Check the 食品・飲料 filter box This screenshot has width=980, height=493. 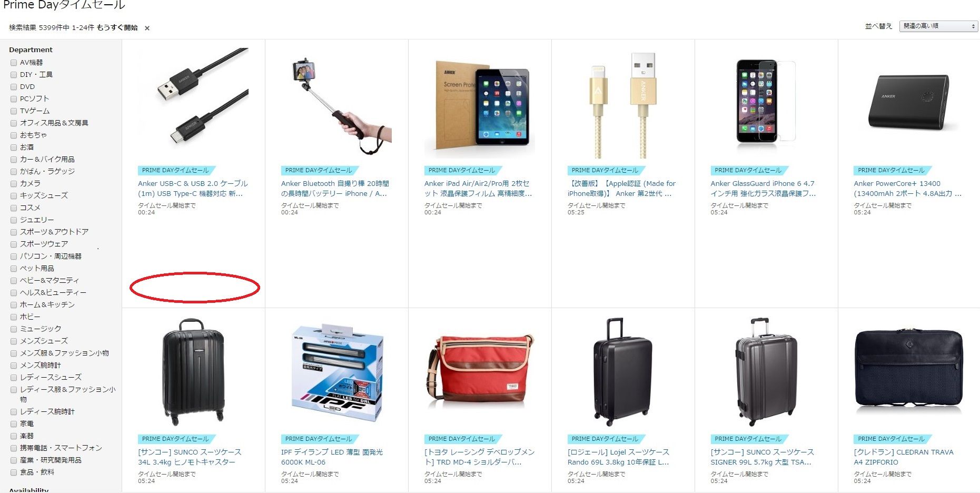coord(14,472)
